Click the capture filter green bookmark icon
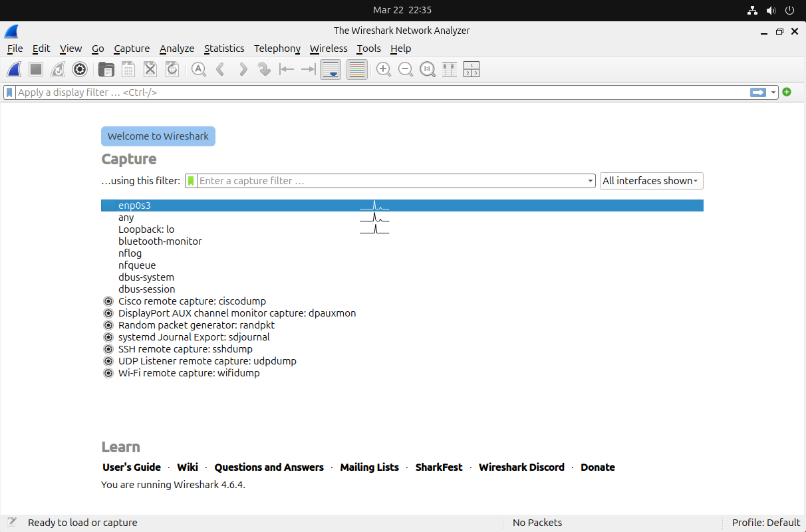The height and width of the screenshot is (532, 806). [x=192, y=181]
